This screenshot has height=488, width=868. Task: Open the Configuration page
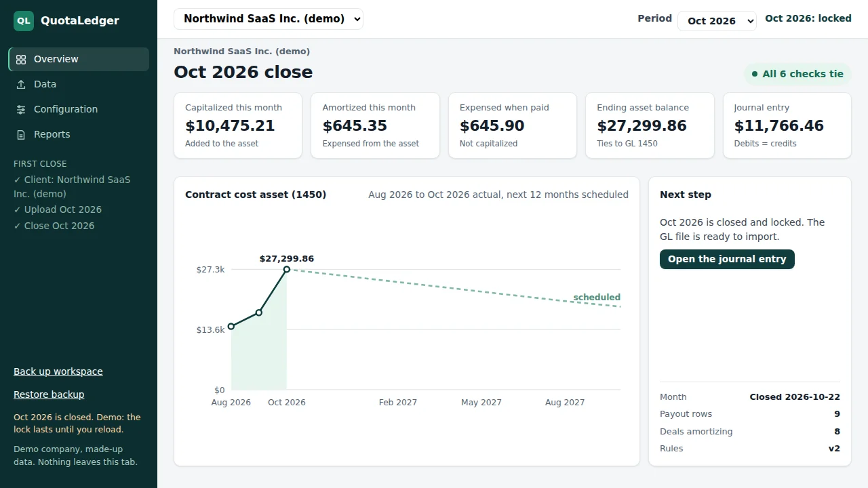tap(79, 109)
